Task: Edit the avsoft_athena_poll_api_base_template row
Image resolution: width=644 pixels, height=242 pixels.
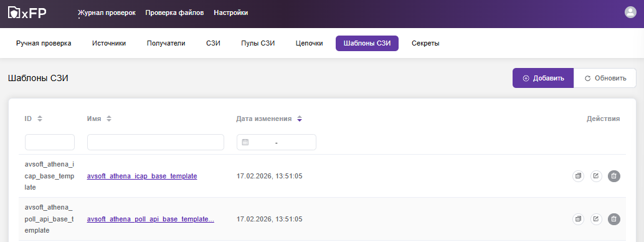Action: 596,219
